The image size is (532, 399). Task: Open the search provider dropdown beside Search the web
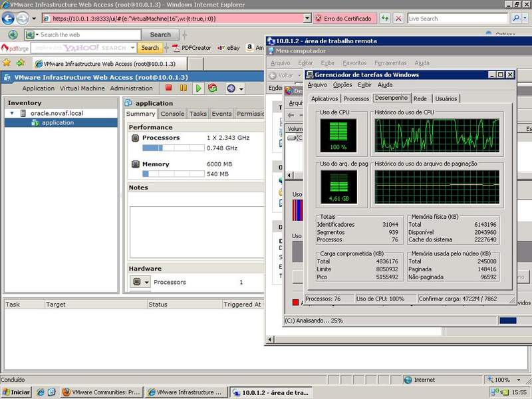(x=37, y=35)
